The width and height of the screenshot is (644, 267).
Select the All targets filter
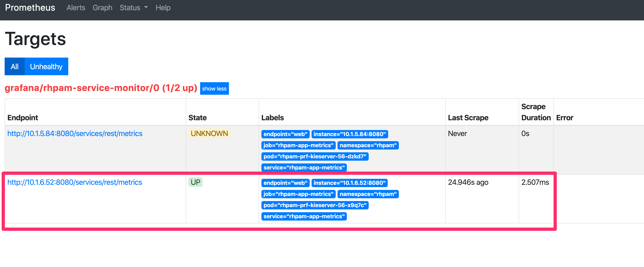click(x=14, y=66)
